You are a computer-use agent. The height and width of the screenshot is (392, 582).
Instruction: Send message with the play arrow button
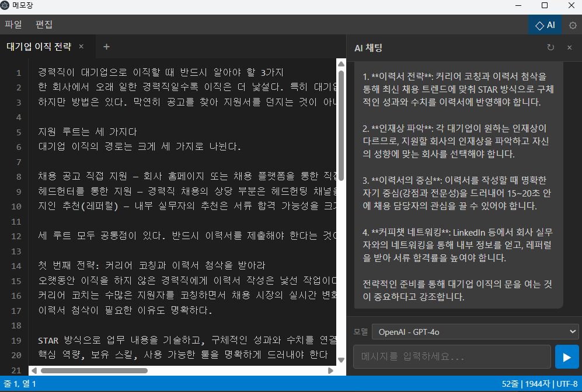pyautogui.click(x=567, y=357)
